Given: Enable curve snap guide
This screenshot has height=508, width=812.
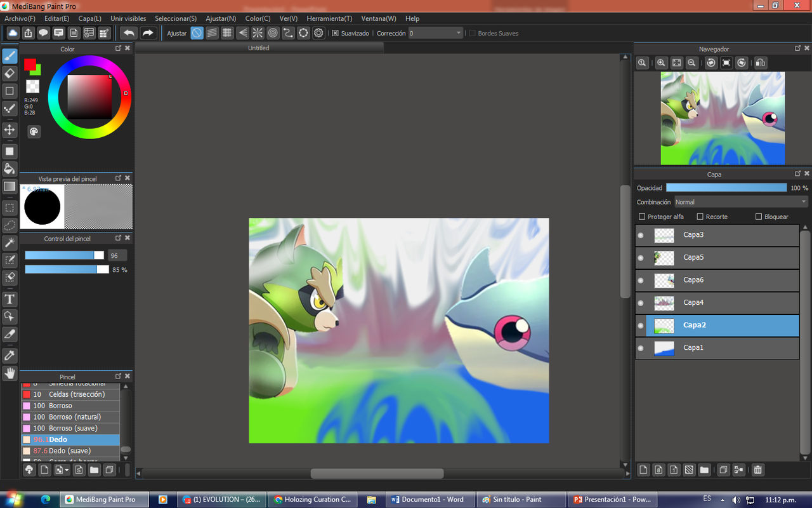Looking at the screenshot, I should 289,33.
